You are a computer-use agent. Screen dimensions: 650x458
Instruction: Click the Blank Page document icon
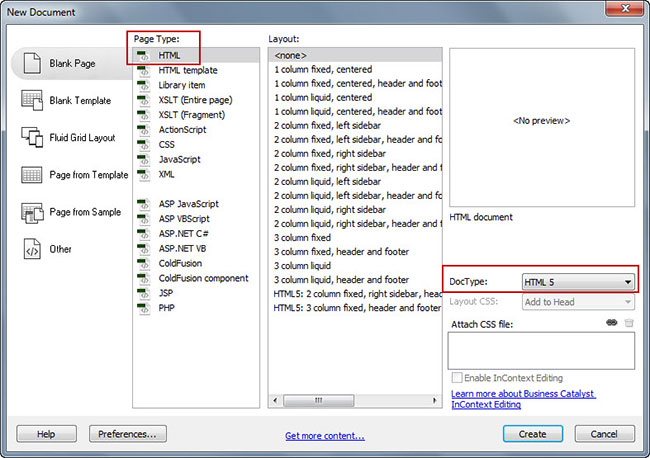point(32,63)
